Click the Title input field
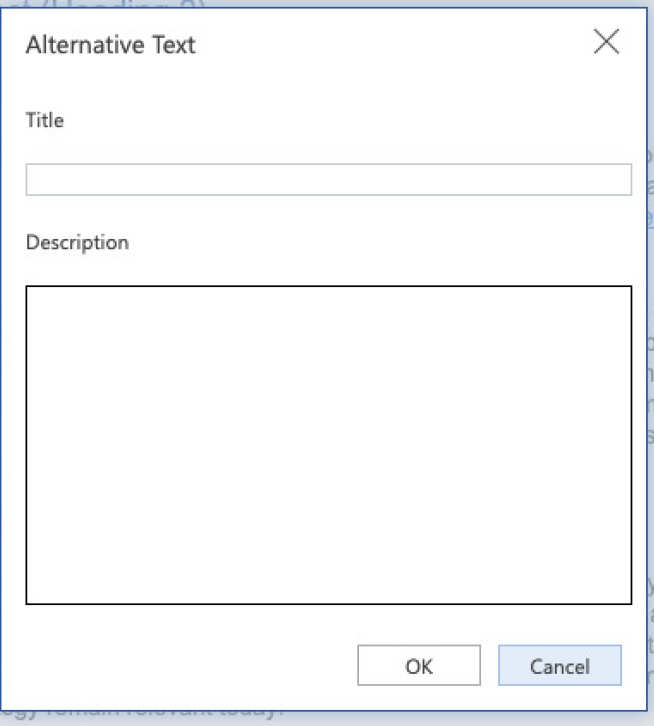This screenshot has height=726, width=654. 328,179
